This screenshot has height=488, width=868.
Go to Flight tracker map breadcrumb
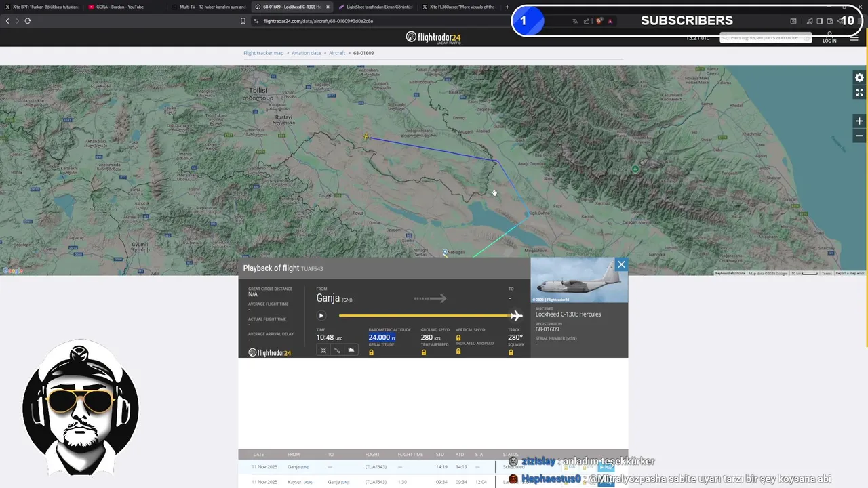[x=264, y=53]
